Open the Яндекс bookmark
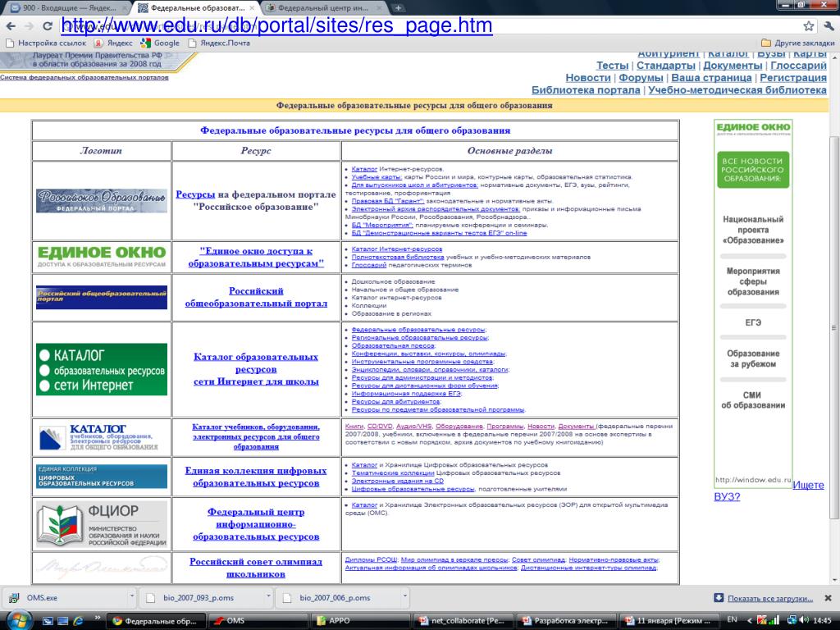 (113, 43)
